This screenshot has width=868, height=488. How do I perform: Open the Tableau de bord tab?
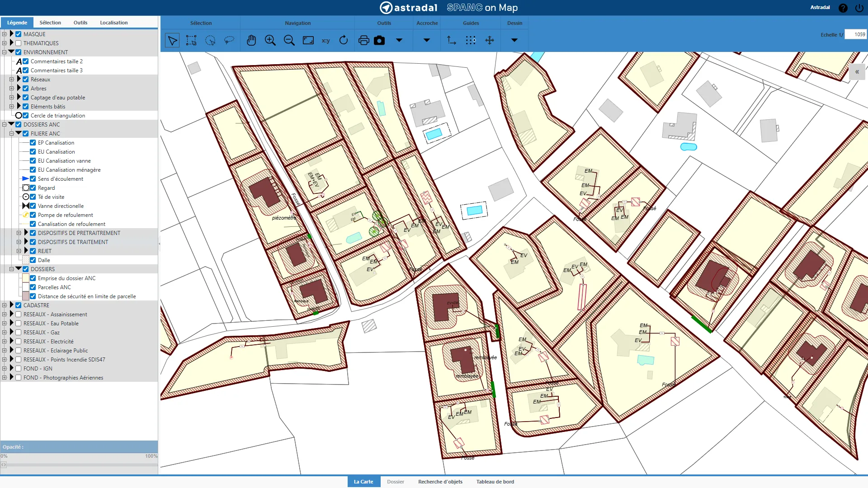[495, 482]
